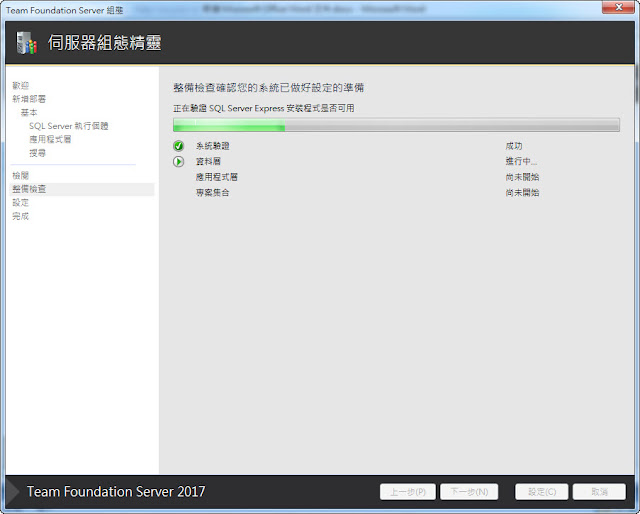Image resolution: width=640 pixels, height=514 pixels.
Task: Click the server configuration wizard icon
Action: point(27,43)
